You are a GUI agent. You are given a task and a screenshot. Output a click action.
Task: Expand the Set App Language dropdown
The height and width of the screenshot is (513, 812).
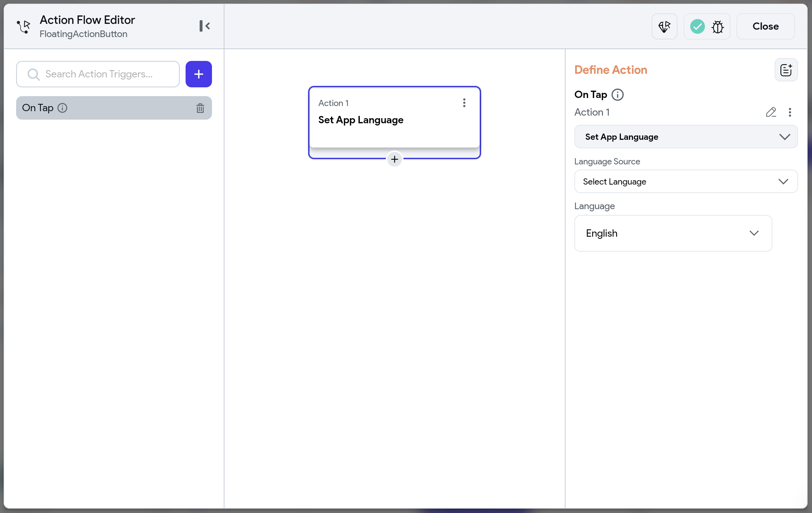[x=685, y=137]
